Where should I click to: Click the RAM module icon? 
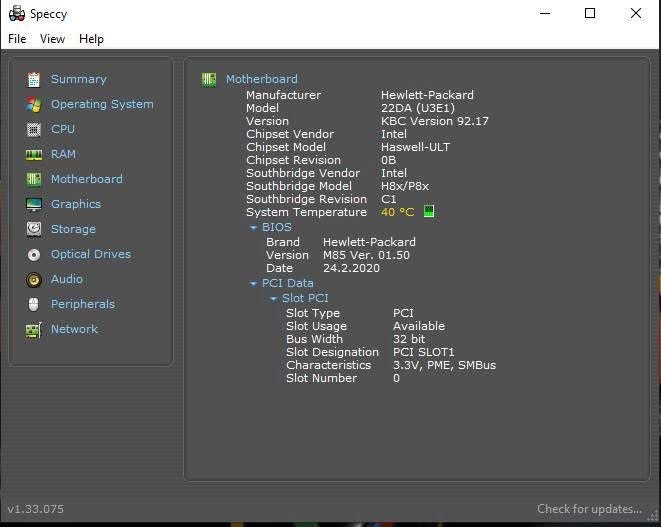[x=34, y=155]
